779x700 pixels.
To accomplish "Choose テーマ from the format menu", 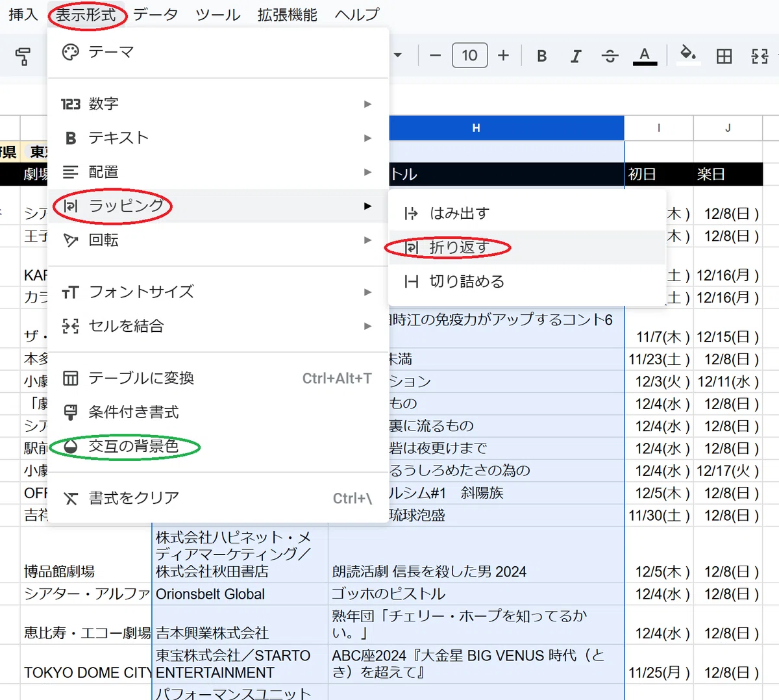I will pyautogui.click(x=218, y=52).
